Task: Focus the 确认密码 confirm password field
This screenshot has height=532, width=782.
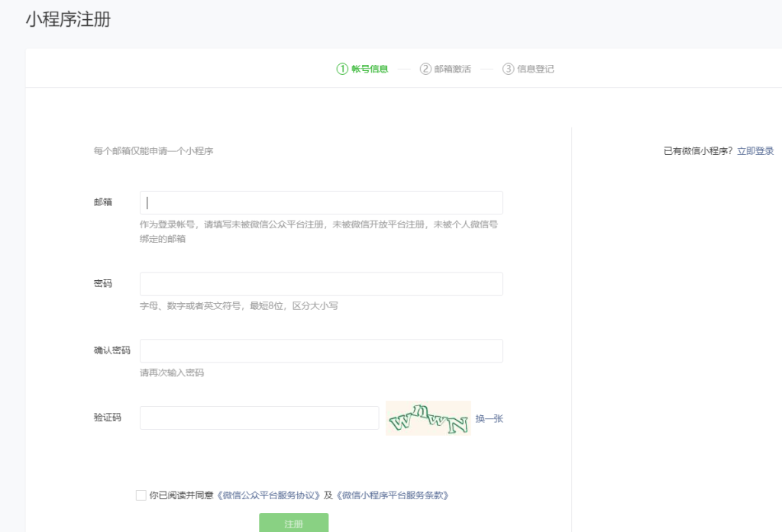Action: (x=321, y=350)
